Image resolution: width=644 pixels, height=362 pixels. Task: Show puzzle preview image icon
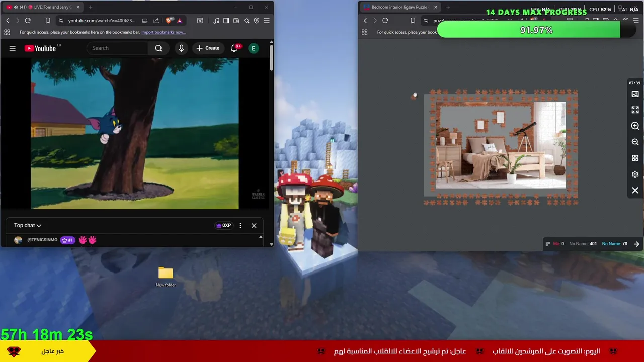pyautogui.click(x=635, y=94)
